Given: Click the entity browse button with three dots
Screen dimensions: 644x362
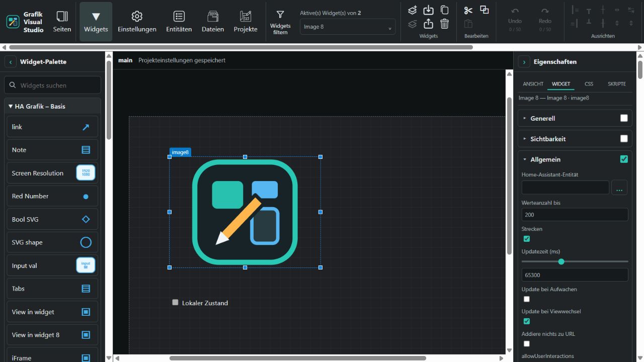Looking at the screenshot, I should [x=619, y=188].
